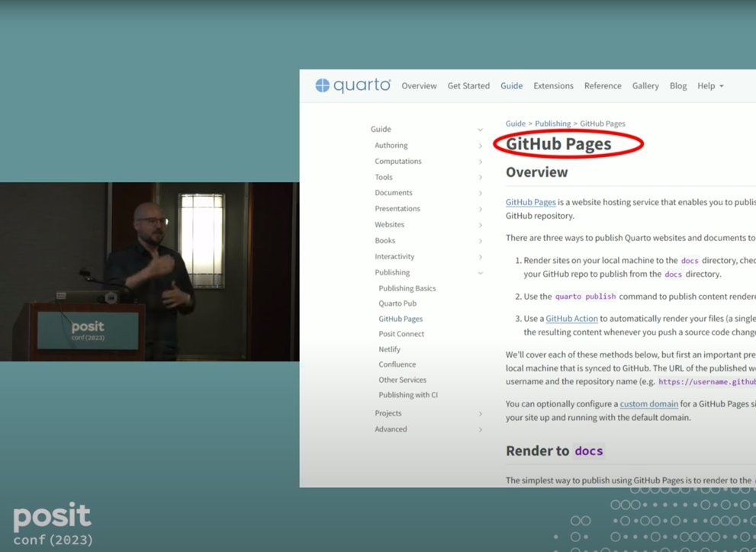Open the Blog page
Image resolution: width=756 pixels, height=552 pixels.
(x=677, y=85)
